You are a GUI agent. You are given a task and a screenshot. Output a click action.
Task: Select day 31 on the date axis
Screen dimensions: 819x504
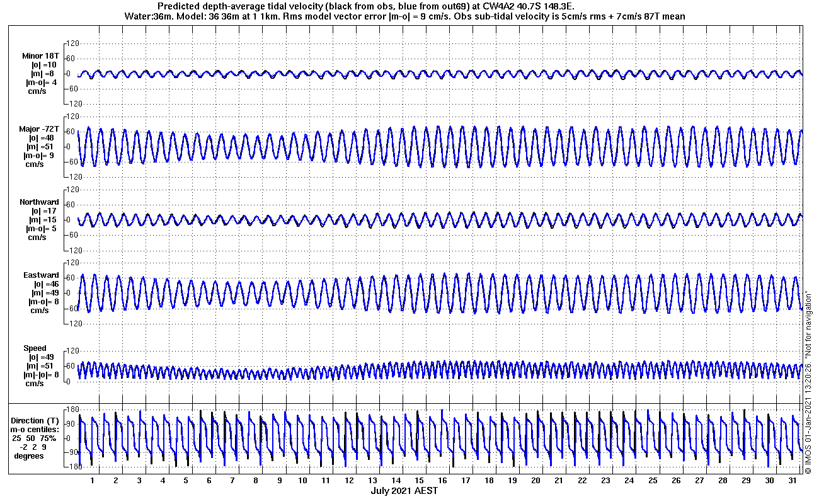click(792, 480)
